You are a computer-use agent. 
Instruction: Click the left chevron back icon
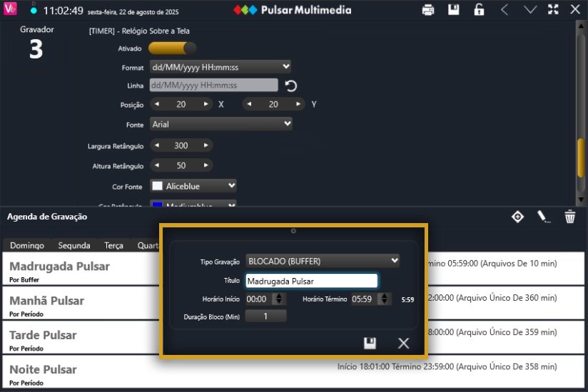point(505,10)
